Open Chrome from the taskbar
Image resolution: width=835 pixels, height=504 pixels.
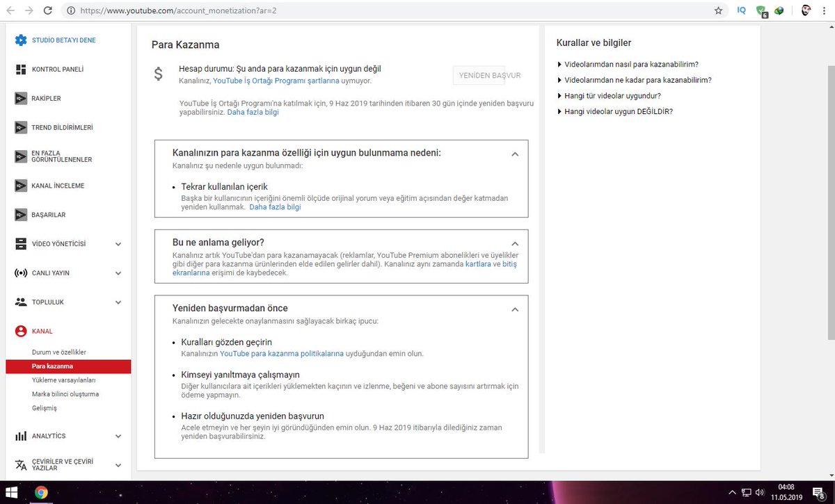41,493
